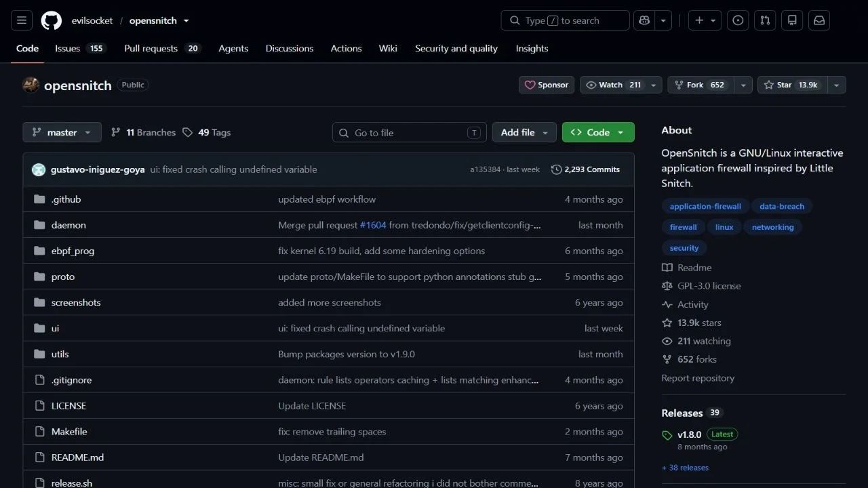Click the ui folder icon
The width and height of the screenshot is (868, 488).
tap(39, 328)
